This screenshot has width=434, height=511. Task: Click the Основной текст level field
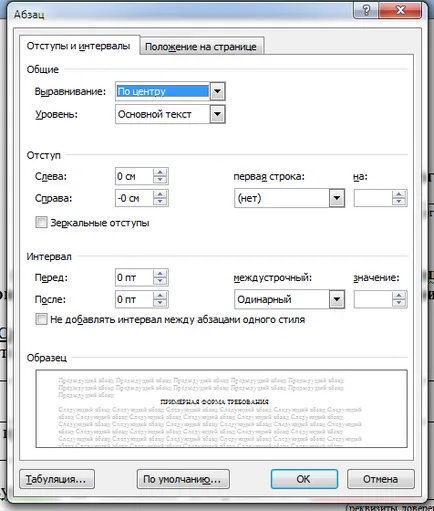click(x=163, y=114)
